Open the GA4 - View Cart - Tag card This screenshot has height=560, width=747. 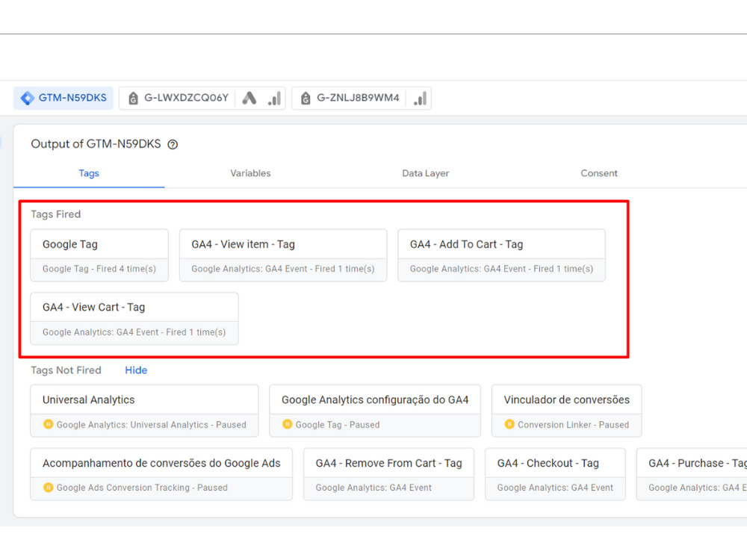(134, 319)
